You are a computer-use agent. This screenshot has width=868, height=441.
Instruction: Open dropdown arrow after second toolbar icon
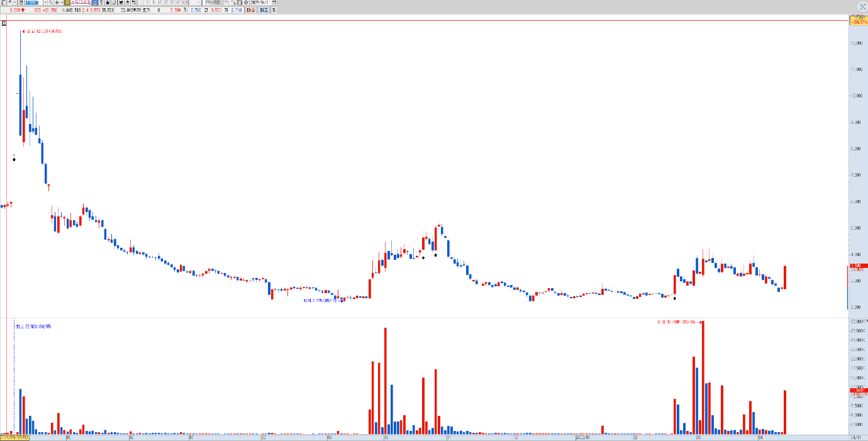tap(15, 3)
